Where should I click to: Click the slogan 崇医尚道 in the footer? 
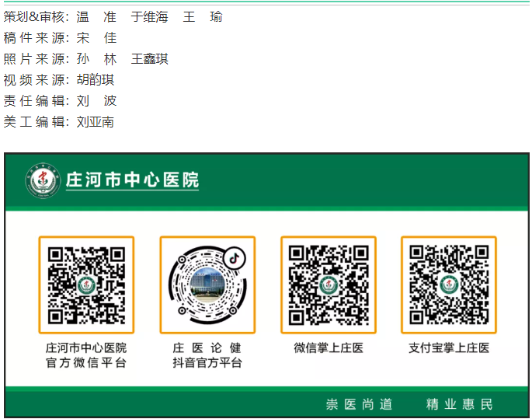point(359,404)
